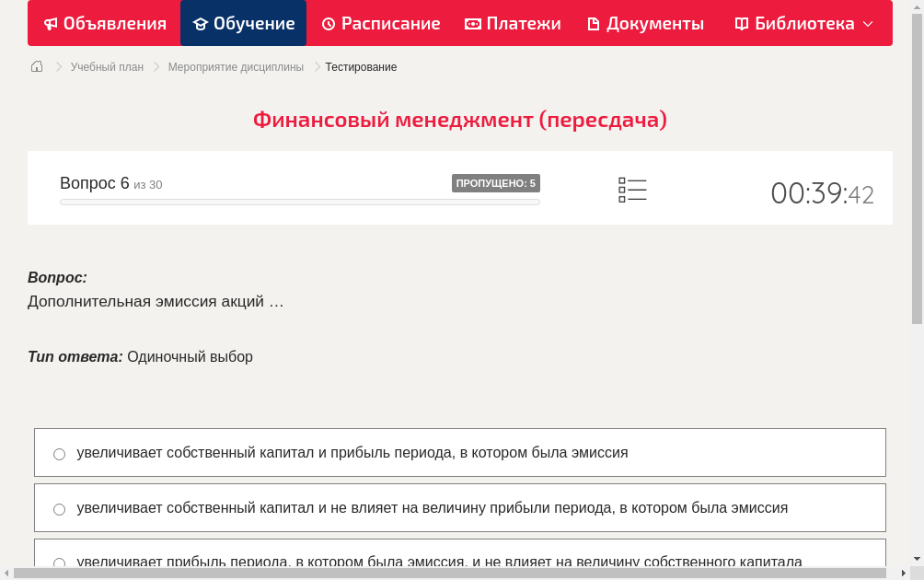Click the payment card icon on Платежи
This screenshot has height=580, width=924.
pos(471,23)
